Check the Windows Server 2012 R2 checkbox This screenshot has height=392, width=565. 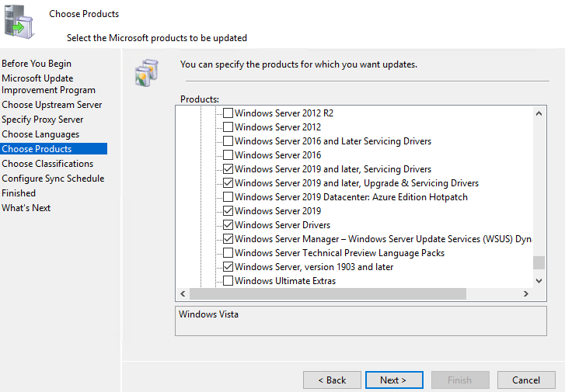click(228, 113)
